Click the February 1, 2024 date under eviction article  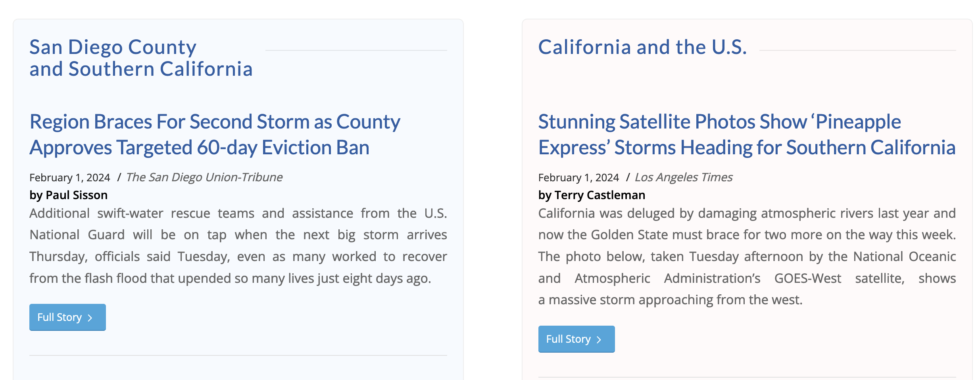(x=70, y=177)
